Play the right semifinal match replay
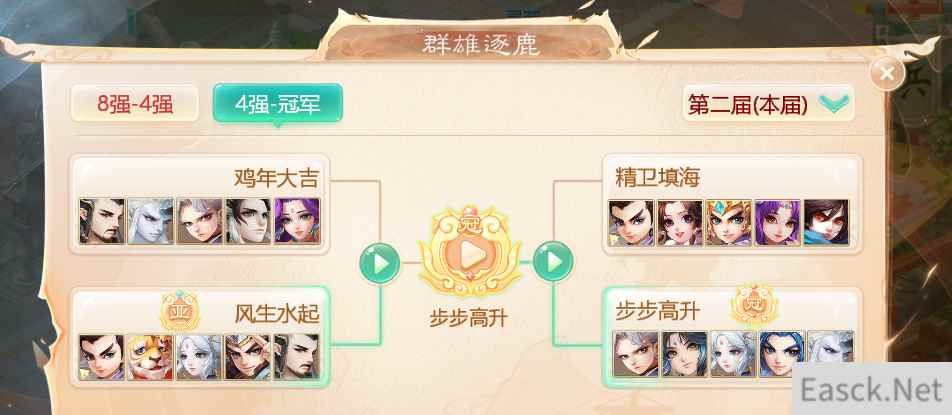 tap(553, 261)
